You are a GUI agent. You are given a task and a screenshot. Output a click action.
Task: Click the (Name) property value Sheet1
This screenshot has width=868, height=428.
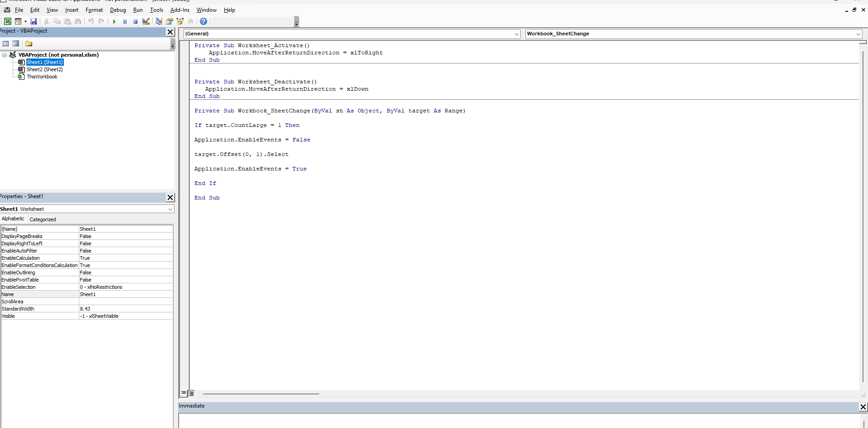point(126,229)
